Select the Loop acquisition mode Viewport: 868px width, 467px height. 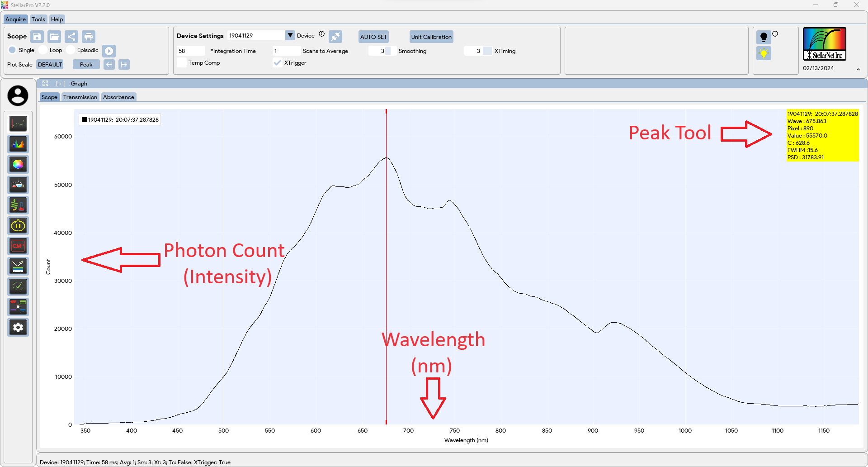pos(43,50)
